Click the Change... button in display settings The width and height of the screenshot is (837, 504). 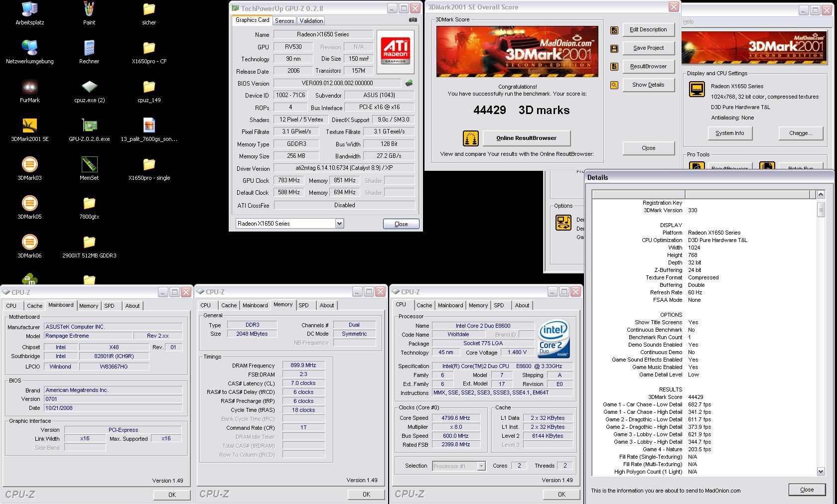click(801, 133)
